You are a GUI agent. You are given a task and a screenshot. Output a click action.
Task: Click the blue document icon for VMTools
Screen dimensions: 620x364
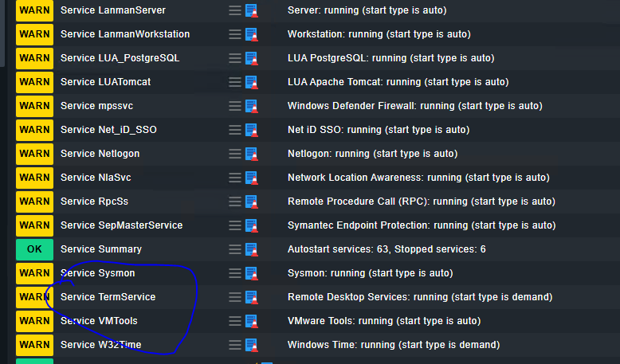251,321
